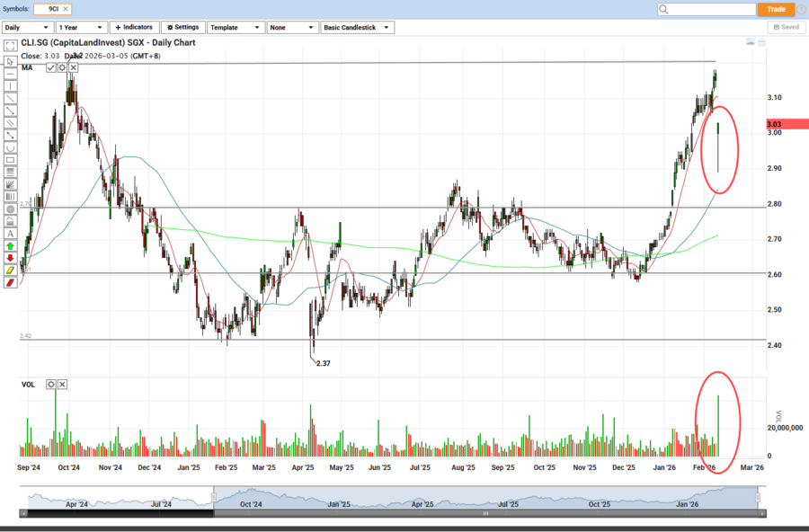Toggle MA indicator visibility checkmark
This screenshot has width=809, height=532.
[51, 67]
